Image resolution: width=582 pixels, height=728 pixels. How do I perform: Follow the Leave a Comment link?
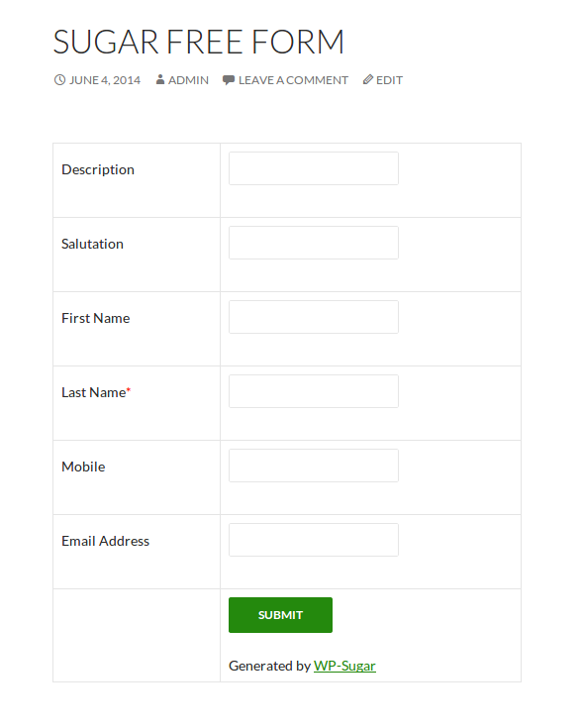click(x=293, y=80)
